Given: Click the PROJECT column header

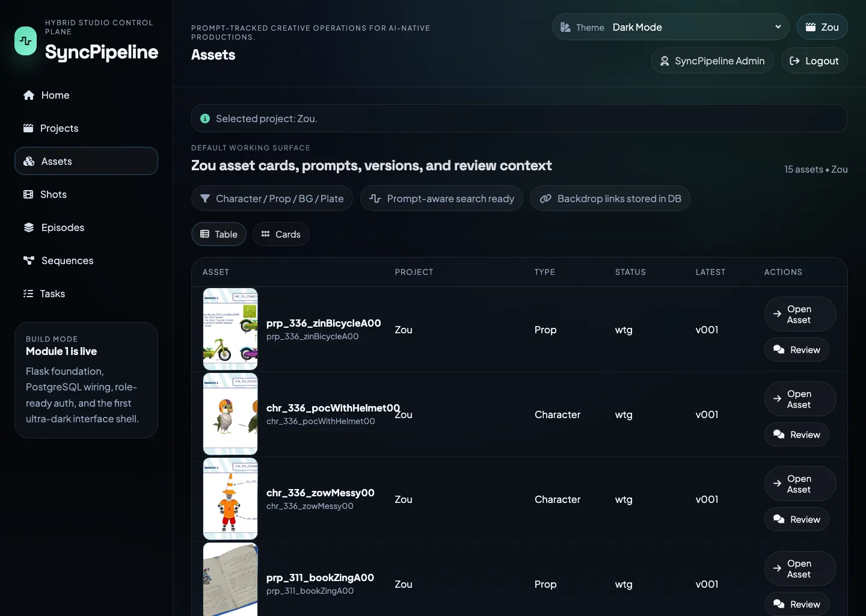Looking at the screenshot, I should coord(414,272).
